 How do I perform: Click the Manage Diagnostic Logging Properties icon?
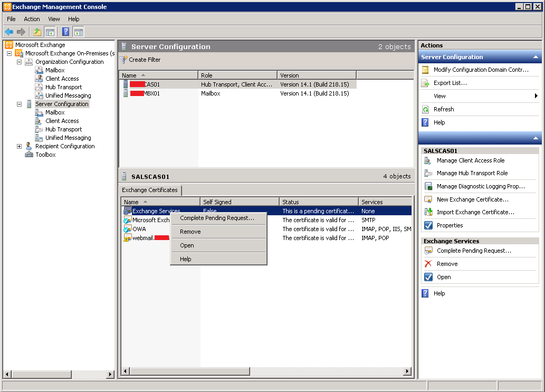pos(428,186)
